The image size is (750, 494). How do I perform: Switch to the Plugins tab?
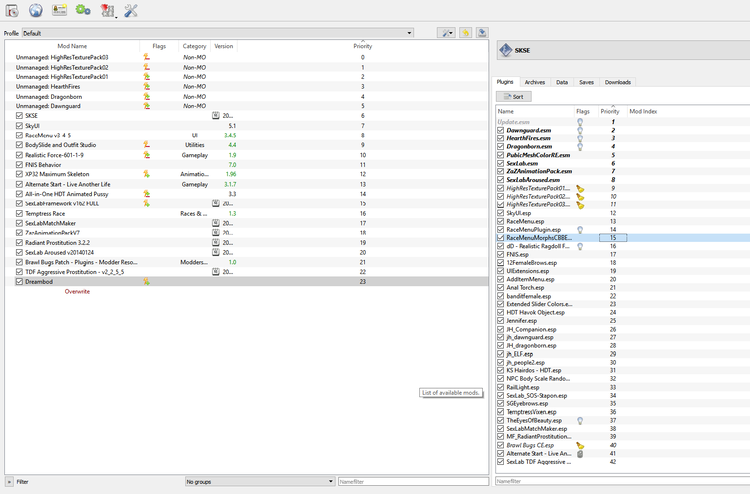click(x=505, y=82)
